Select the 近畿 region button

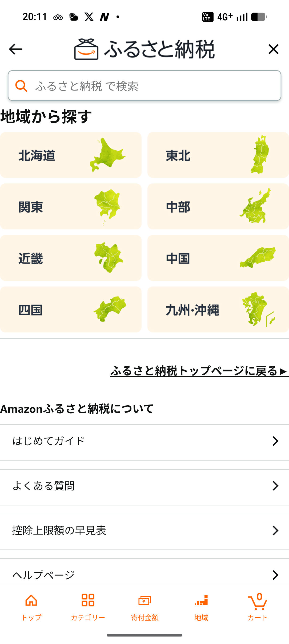point(71,258)
